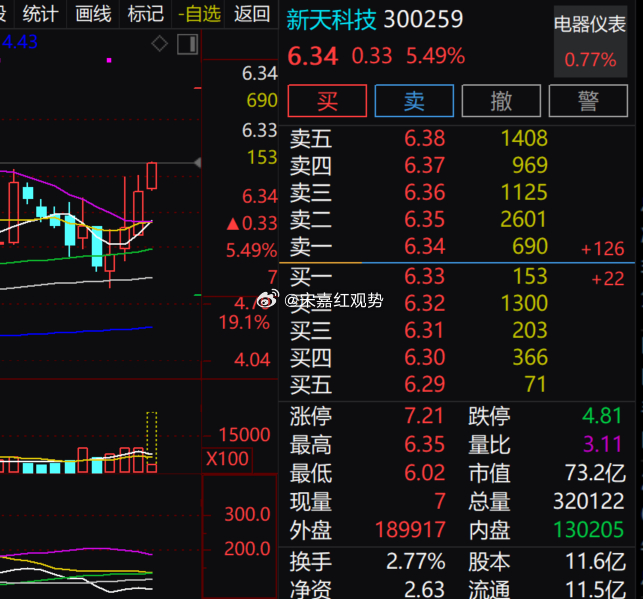643x599 pixels.
Task: Select 买一 price 6.33 in order book
Action: tap(424, 276)
